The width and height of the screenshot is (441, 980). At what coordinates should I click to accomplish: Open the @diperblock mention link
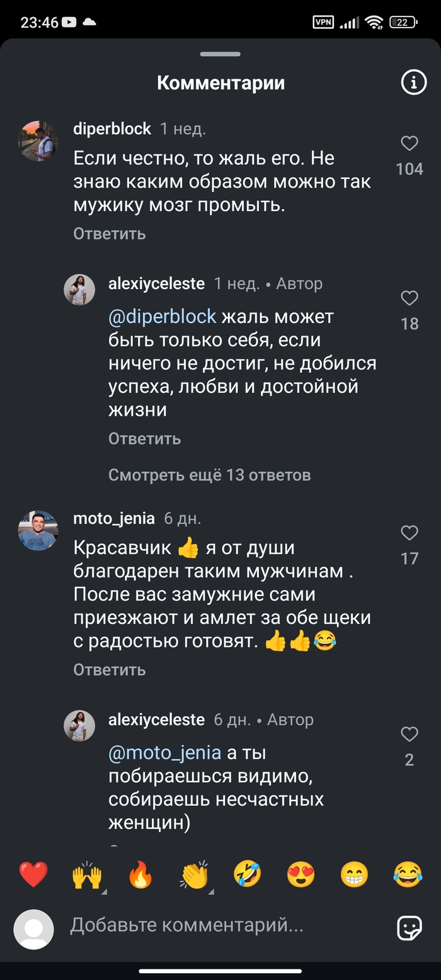pos(163,316)
